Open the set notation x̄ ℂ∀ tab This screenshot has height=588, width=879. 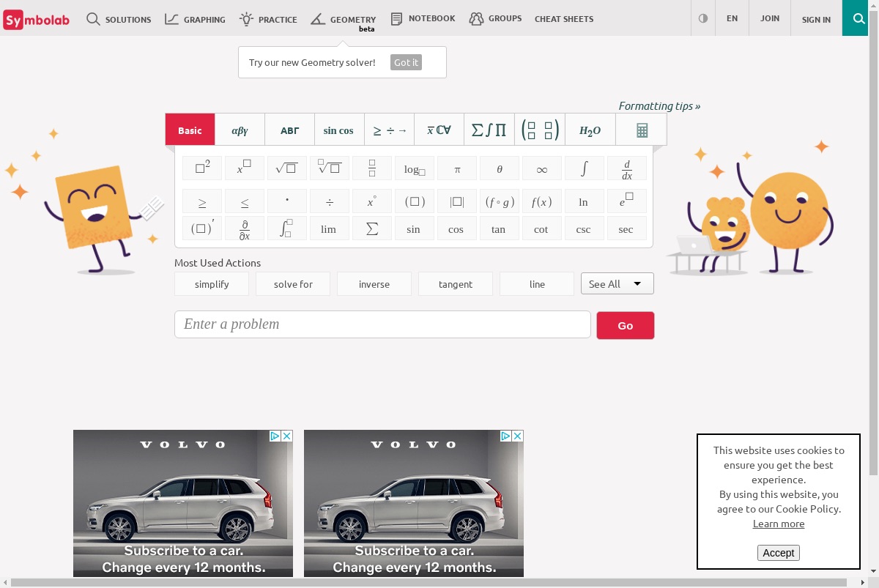tap(439, 130)
